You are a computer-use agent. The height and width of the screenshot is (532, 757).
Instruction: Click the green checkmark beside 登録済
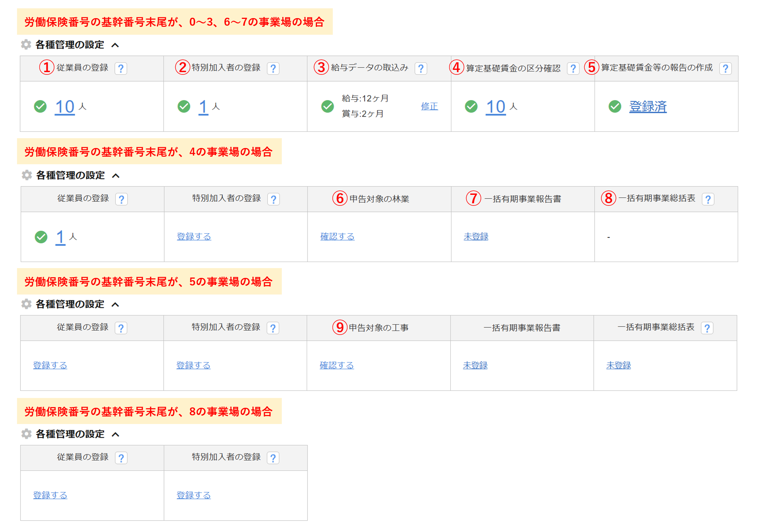tap(615, 106)
